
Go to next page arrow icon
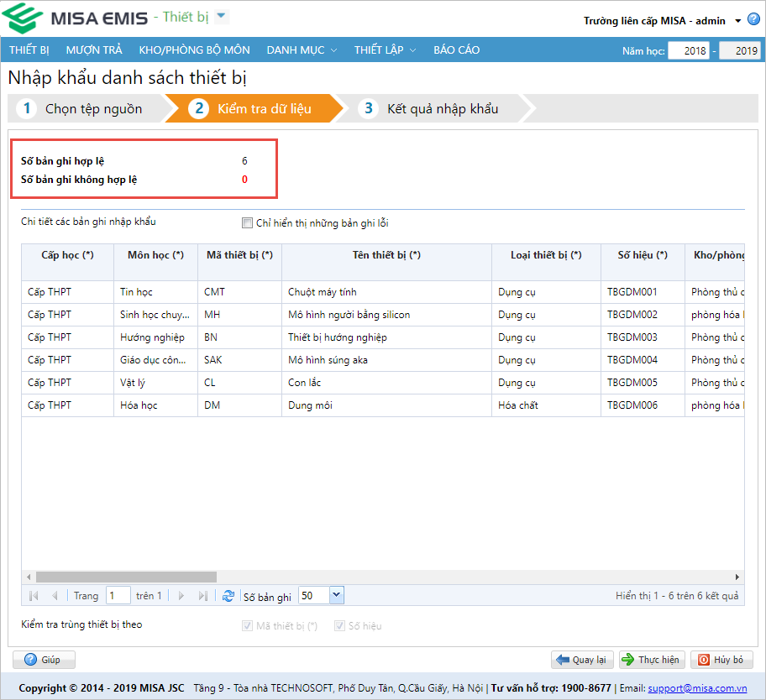[181, 596]
